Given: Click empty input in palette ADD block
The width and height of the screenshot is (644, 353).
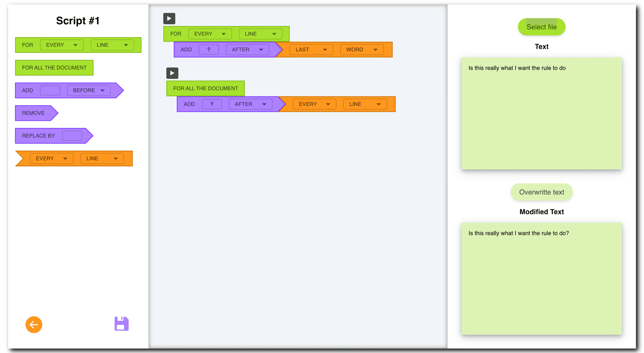Looking at the screenshot, I should coord(50,90).
